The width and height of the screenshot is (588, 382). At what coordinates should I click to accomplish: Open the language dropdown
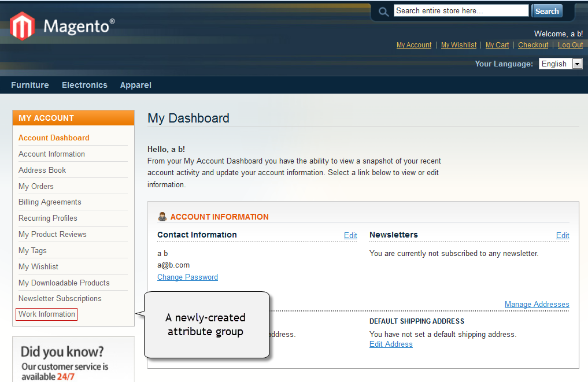(576, 64)
